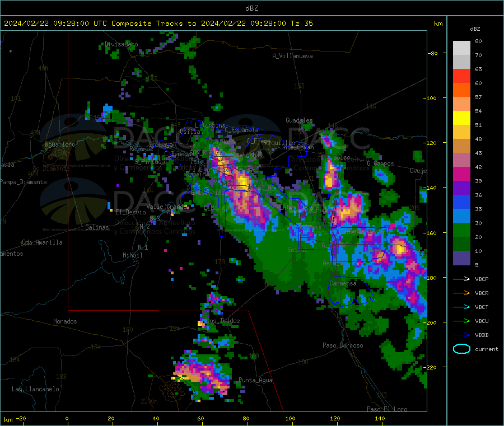
Task: Click the 'Lag.Llancanelo' map label
Action: click(35, 389)
